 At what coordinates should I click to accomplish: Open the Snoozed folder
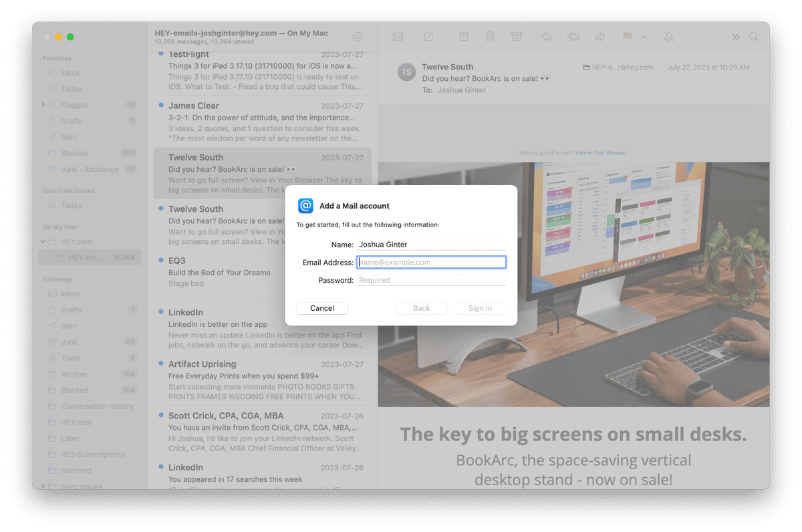[90, 471]
